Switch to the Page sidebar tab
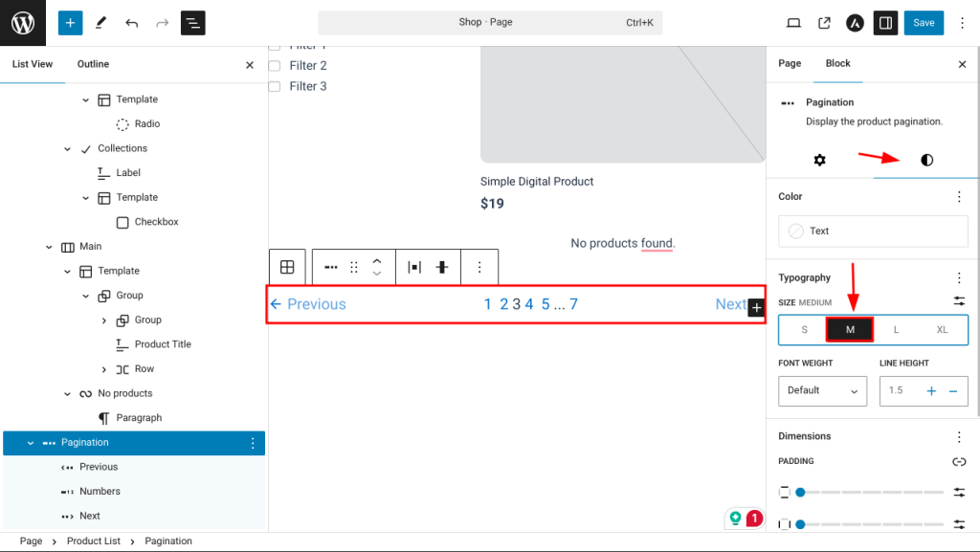The image size is (980, 552). [x=790, y=64]
